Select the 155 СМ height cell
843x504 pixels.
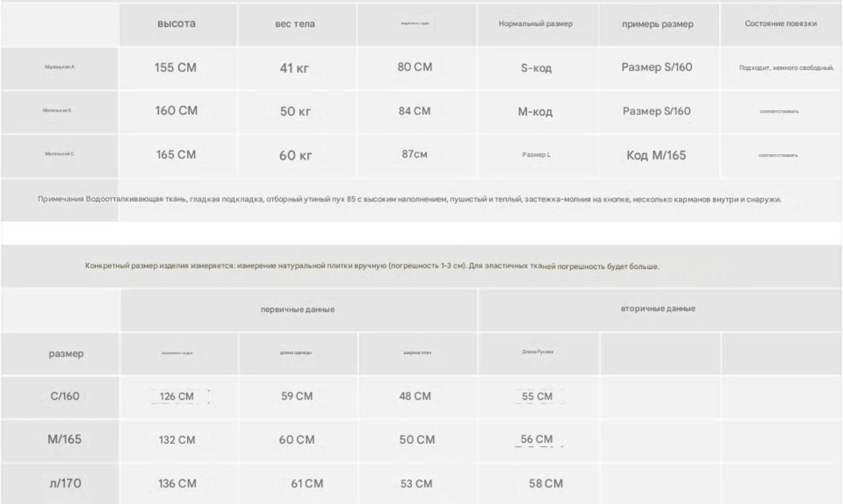[176, 68]
